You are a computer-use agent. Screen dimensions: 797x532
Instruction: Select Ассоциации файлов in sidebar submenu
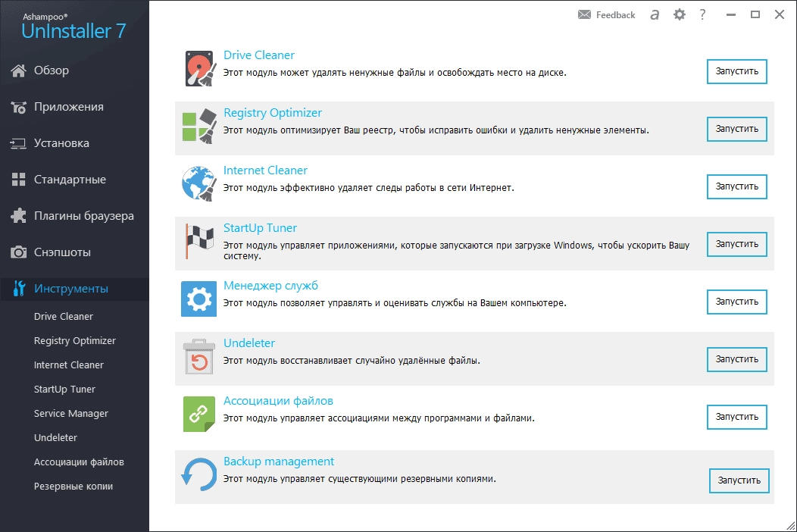click(x=79, y=462)
